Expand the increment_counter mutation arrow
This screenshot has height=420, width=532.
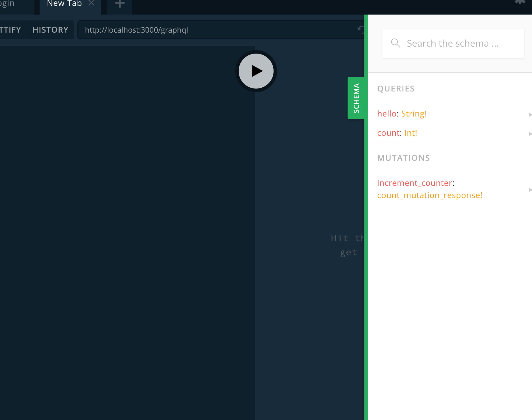click(x=530, y=190)
